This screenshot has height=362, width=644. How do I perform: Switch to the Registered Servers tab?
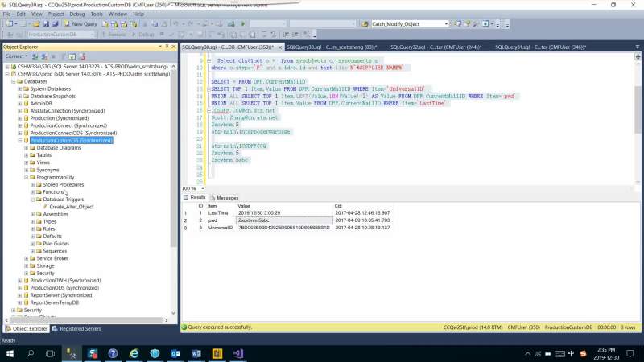point(80,328)
